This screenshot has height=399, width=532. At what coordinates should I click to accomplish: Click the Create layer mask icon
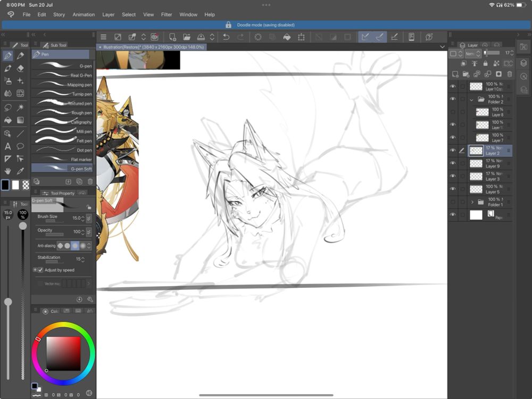point(498,74)
